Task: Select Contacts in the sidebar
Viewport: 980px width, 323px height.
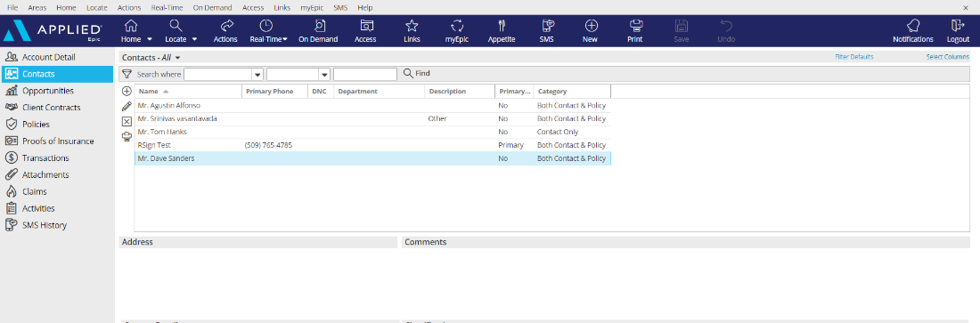Action: pyautogui.click(x=58, y=74)
